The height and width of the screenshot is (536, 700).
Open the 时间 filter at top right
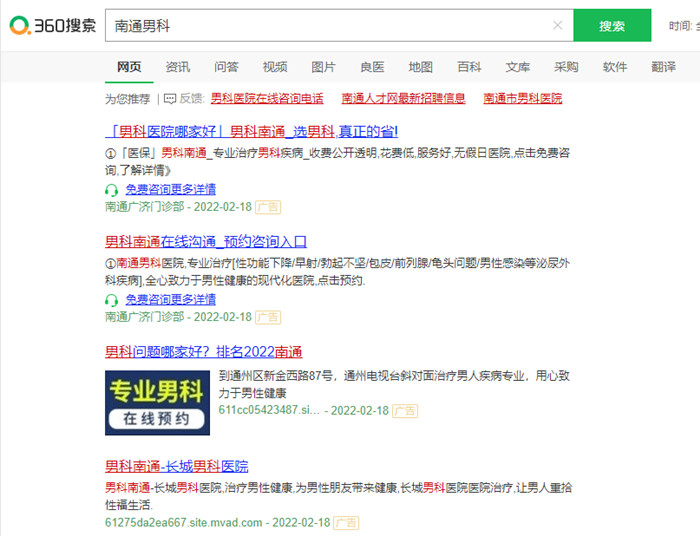[x=684, y=26]
